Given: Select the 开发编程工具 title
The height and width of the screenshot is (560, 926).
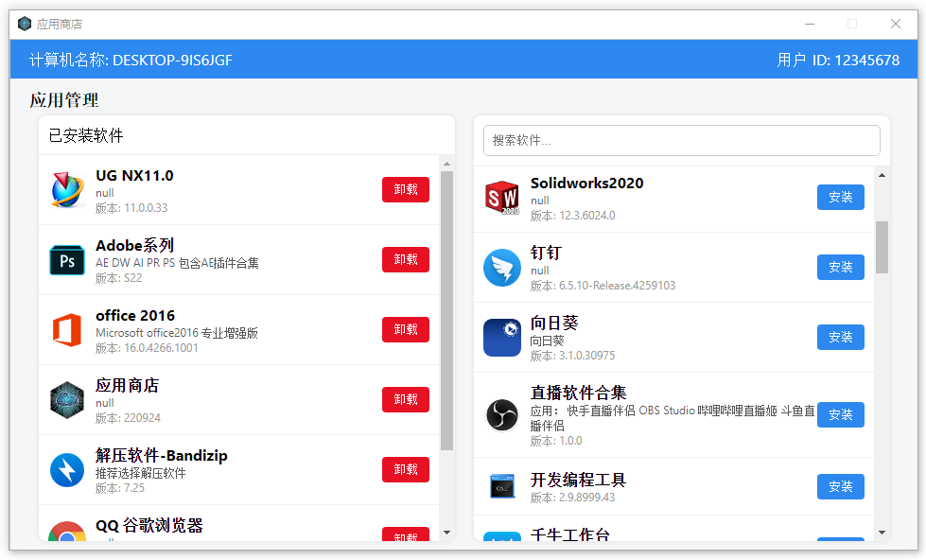Looking at the screenshot, I should tap(578, 480).
